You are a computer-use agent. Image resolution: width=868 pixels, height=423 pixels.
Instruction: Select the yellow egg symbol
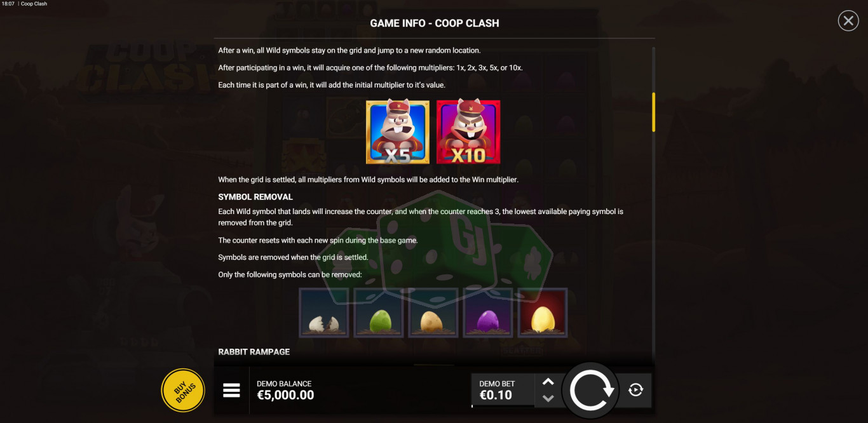543,312
